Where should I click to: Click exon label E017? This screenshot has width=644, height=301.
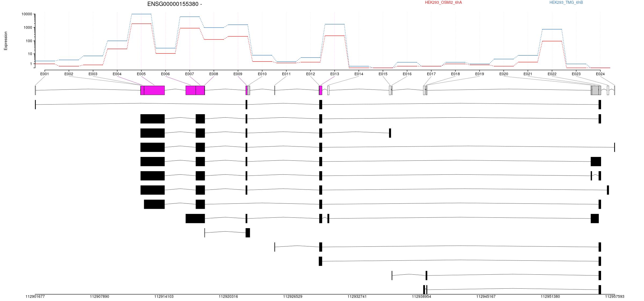click(431, 74)
